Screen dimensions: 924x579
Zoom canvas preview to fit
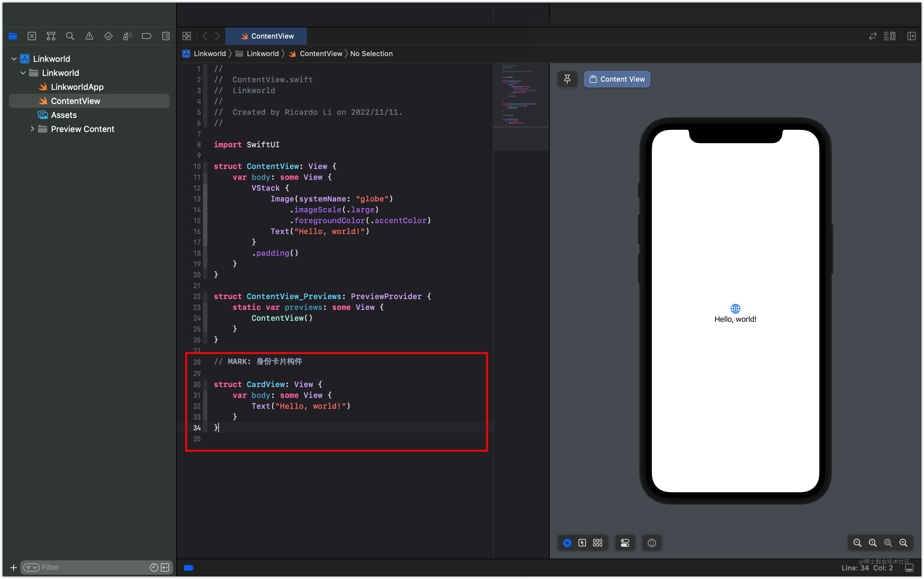tap(888, 543)
